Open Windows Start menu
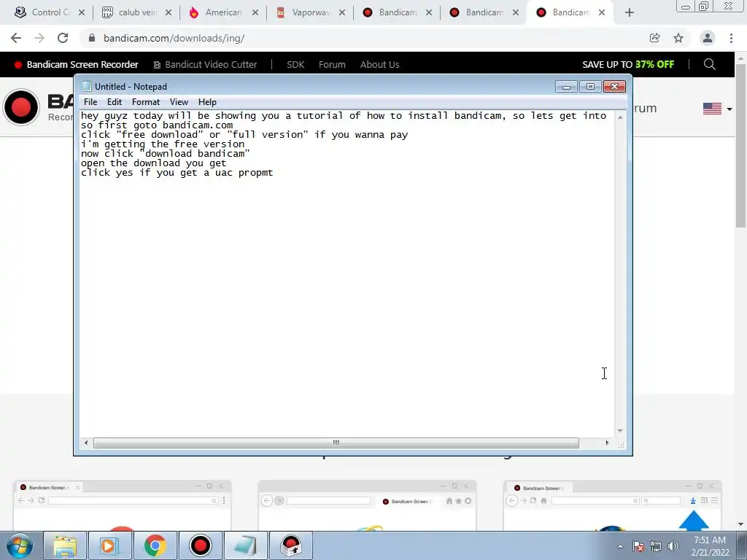 [x=20, y=545]
